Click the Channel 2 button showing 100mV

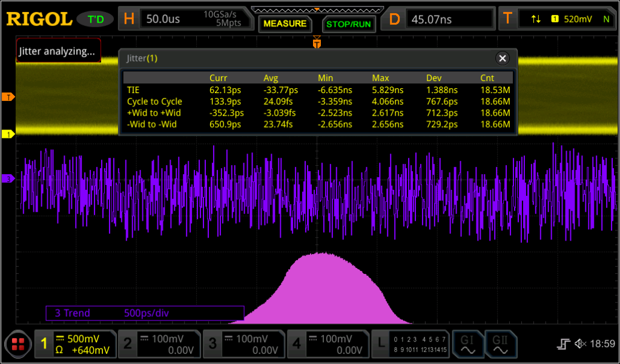(160, 343)
